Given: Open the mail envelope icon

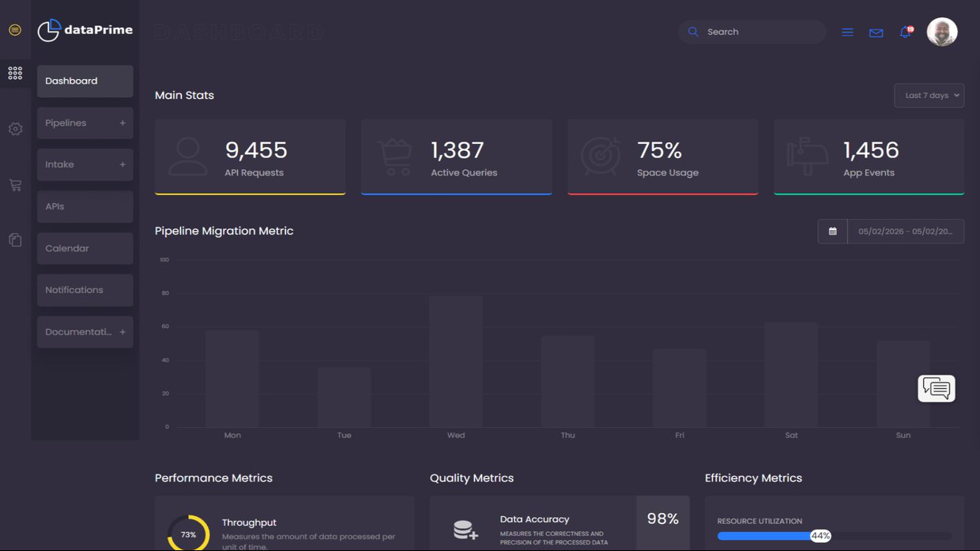Looking at the screenshot, I should 876,32.
